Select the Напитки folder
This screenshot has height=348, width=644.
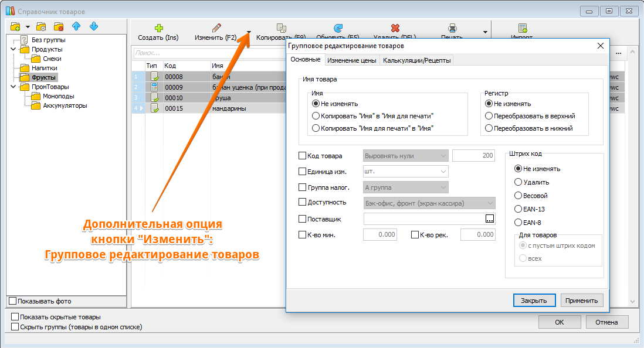pyautogui.click(x=45, y=68)
